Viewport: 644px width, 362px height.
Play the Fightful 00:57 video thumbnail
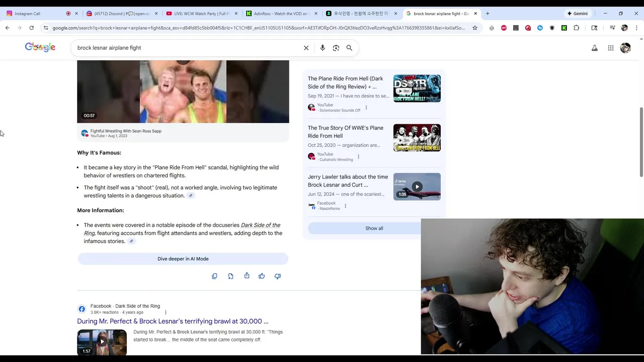coord(183,91)
